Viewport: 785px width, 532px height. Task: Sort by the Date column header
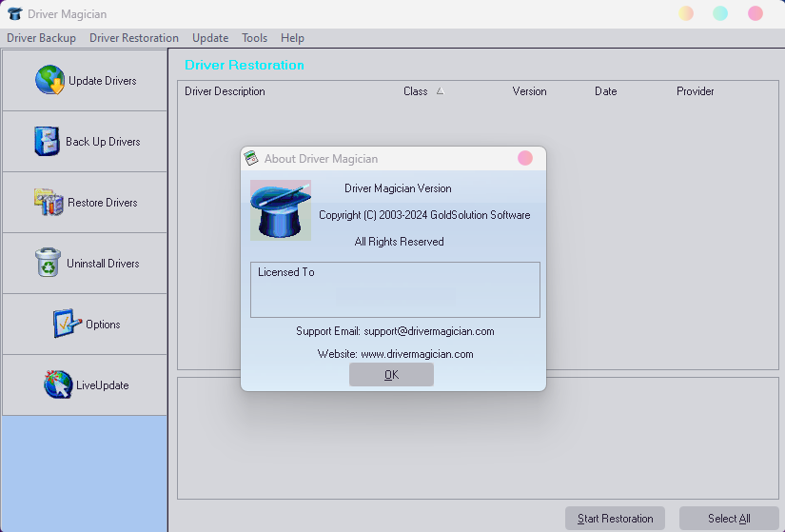[606, 91]
